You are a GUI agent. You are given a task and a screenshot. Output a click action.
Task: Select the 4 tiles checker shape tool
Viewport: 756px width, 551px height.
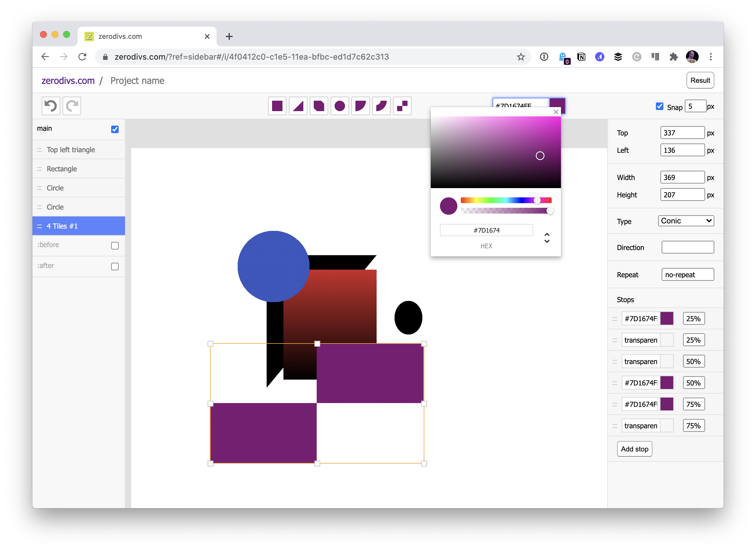pos(402,106)
